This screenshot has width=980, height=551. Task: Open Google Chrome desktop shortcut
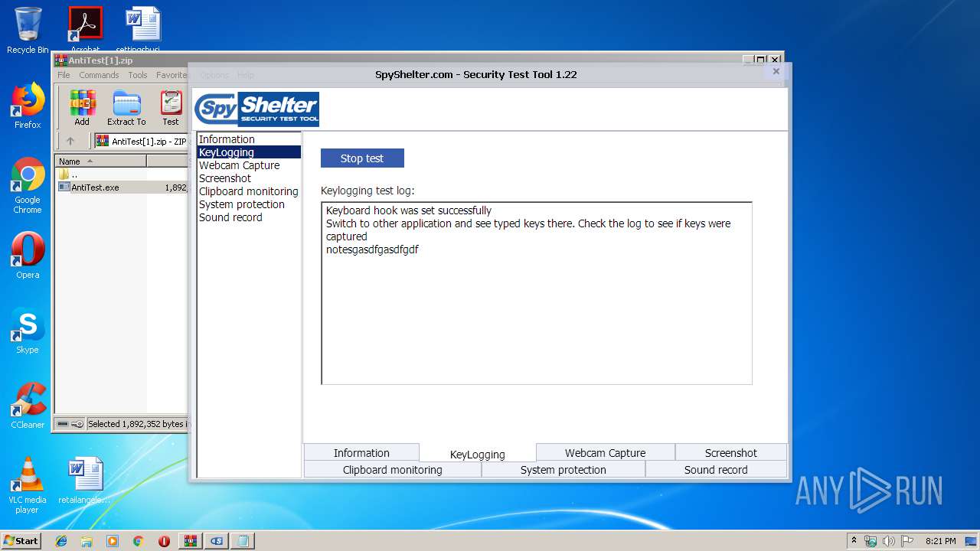coord(28,185)
